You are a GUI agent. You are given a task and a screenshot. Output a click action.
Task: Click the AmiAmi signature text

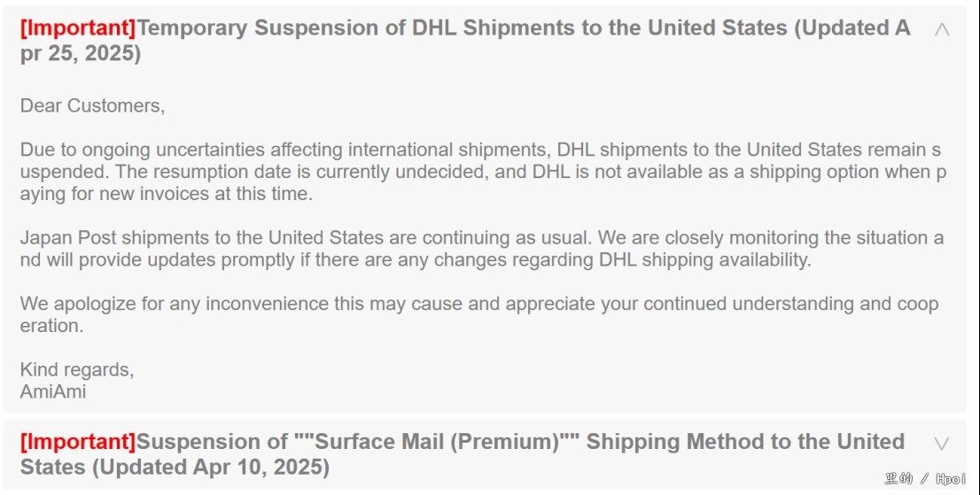(x=53, y=391)
